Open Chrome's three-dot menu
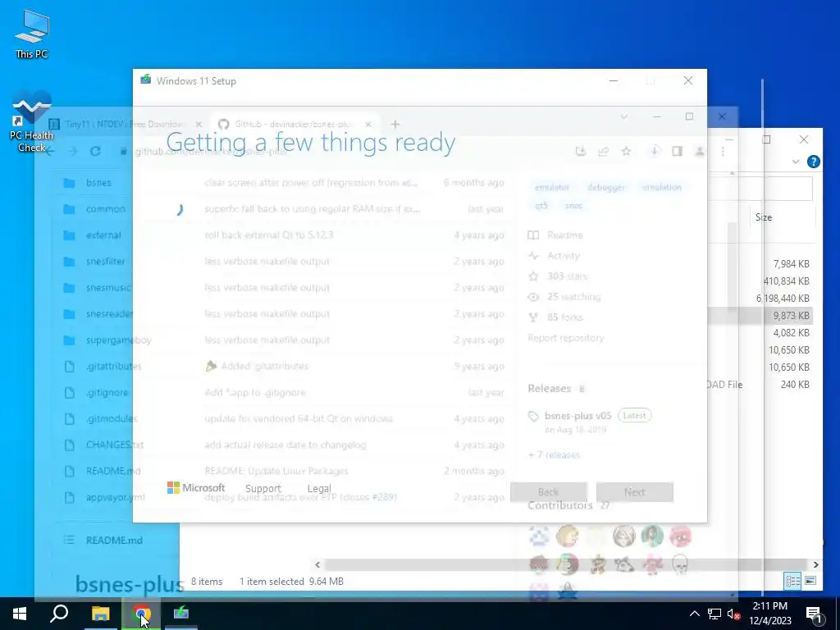The image size is (840, 630). pos(723,152)
